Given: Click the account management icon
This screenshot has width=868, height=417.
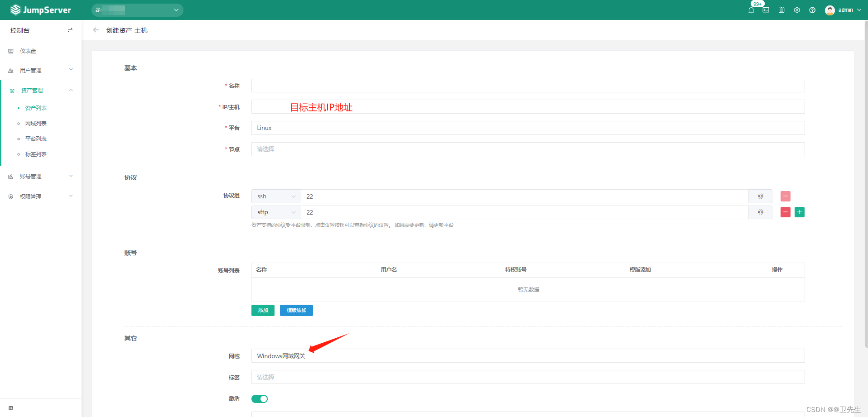Looking at the screenshot, I should tap(11, 177).
